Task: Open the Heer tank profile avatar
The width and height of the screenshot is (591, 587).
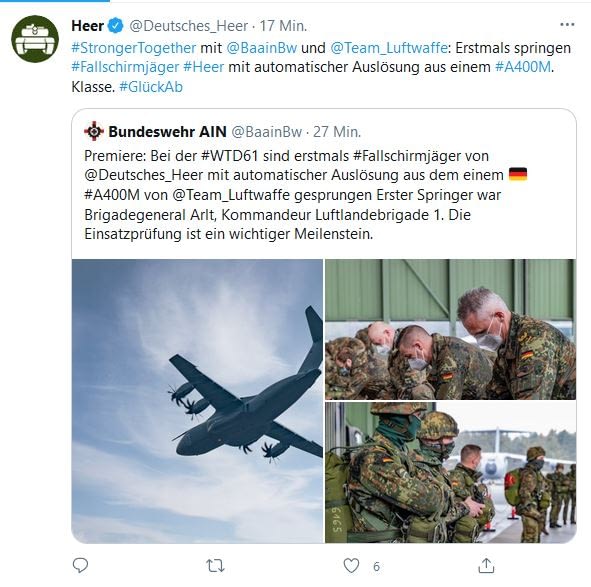Action: [x=35, y=39]
